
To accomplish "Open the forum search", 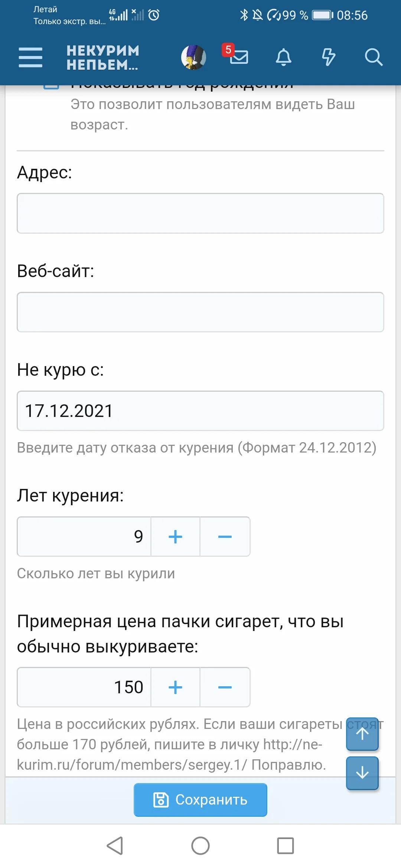I will click(374, 57).
